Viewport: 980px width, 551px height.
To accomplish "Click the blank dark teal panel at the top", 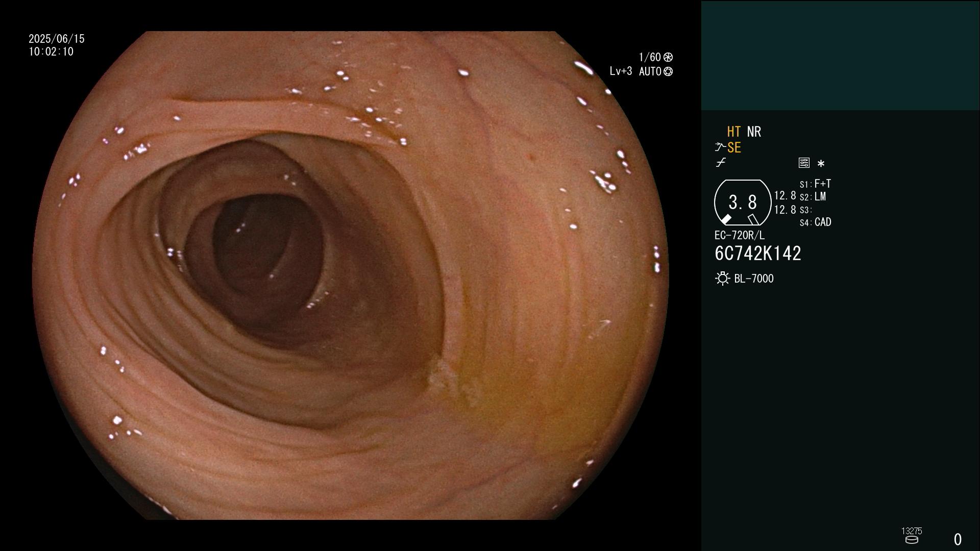I will (840, 55).
